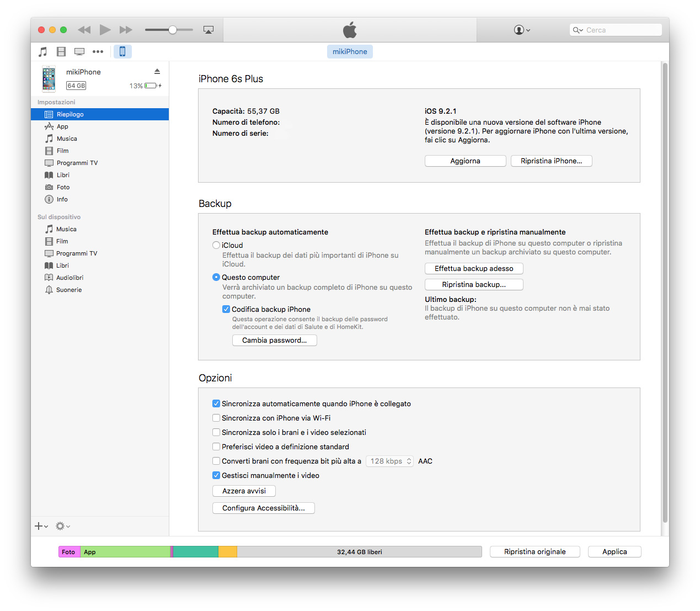Open the Movies library film icon
Image resolution: width=700 pixels, height=611 pixels.
click(61, 52)
